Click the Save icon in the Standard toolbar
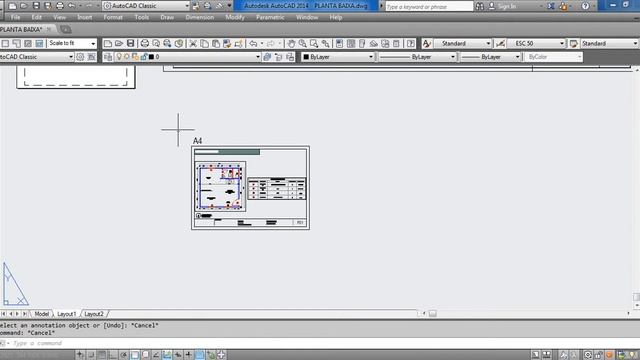 pos(130,43)
